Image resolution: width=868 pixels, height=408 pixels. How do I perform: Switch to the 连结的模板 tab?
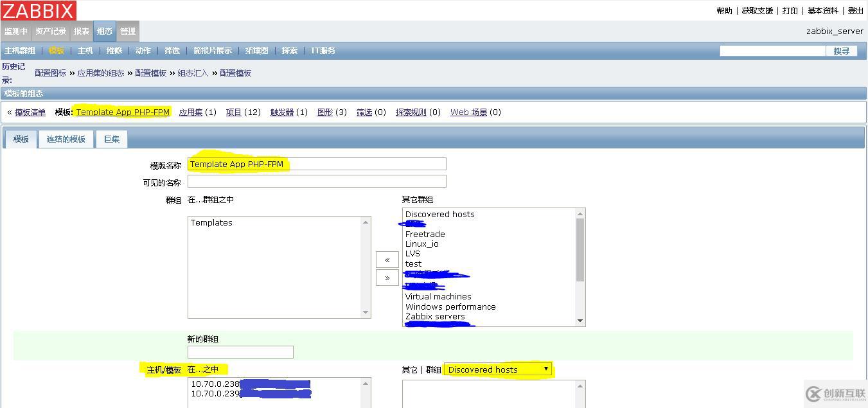(x=66, y=139)
